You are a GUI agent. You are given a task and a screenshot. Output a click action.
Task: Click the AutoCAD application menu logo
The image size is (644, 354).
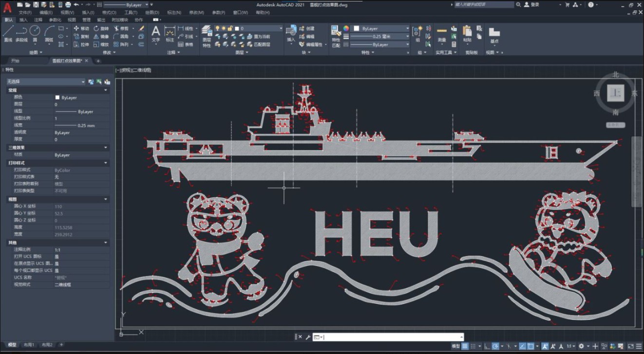tap(7, 8)
